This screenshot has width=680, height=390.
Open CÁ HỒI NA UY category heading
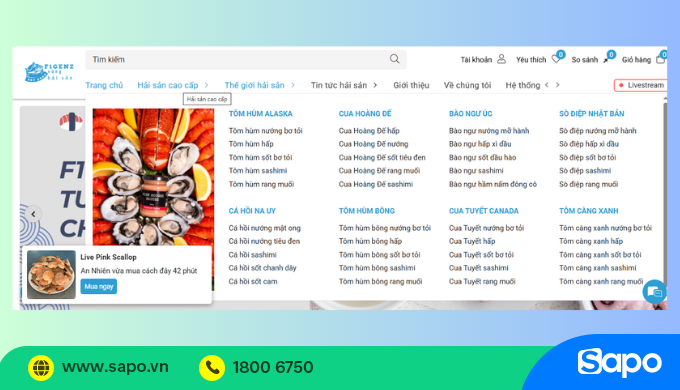pyautogui.click(x=252, y=211)
